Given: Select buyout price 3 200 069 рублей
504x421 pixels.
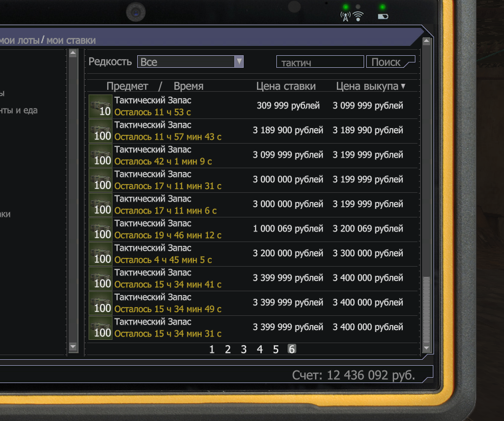Looking at the screenshot, I should point(368,229).
